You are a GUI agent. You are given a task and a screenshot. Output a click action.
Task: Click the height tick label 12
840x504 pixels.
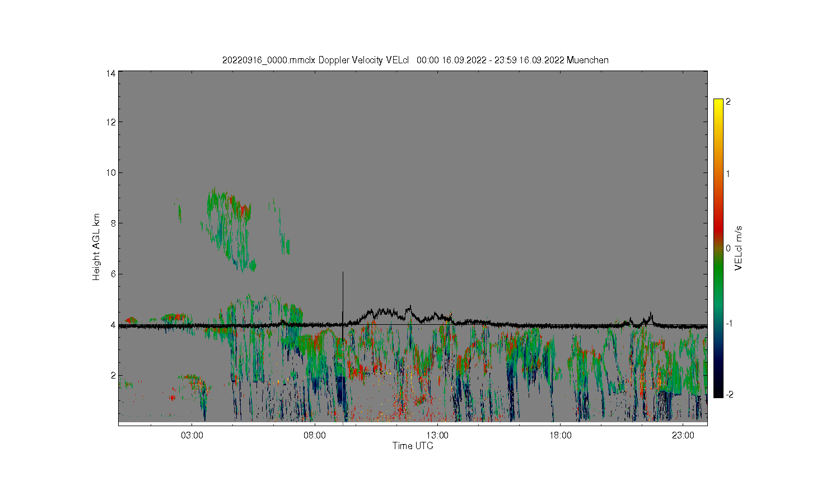pyautogui.click(x=111, y=122)
